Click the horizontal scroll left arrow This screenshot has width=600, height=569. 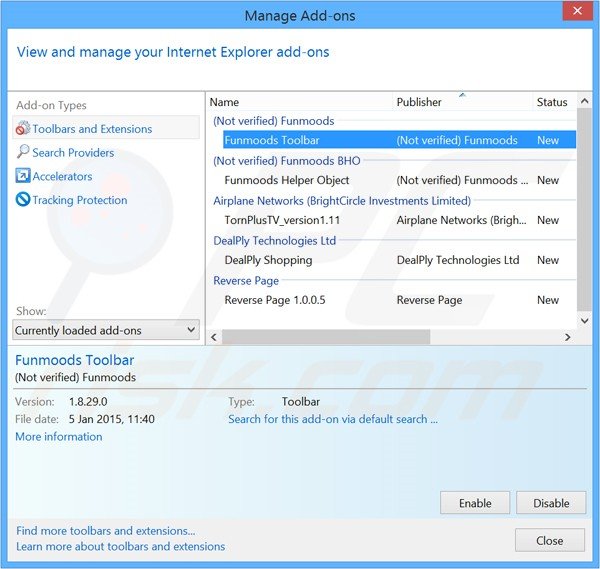click(214, 337)
